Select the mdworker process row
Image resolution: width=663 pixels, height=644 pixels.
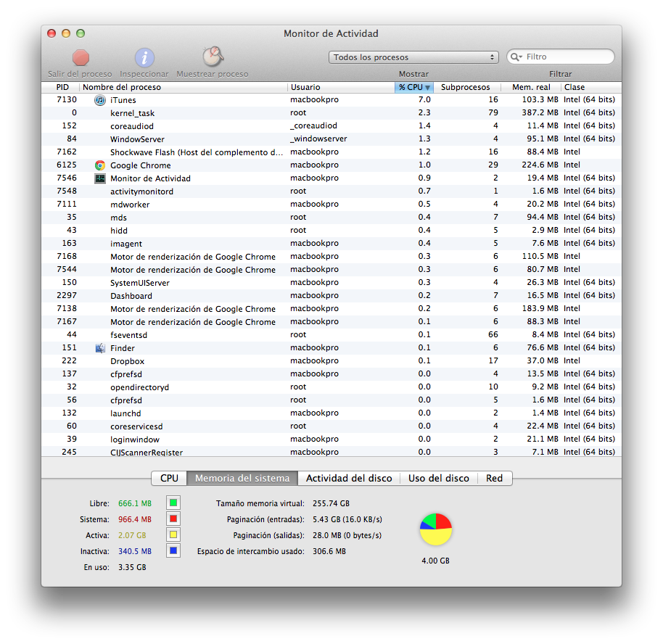click(x=331, y=205)
